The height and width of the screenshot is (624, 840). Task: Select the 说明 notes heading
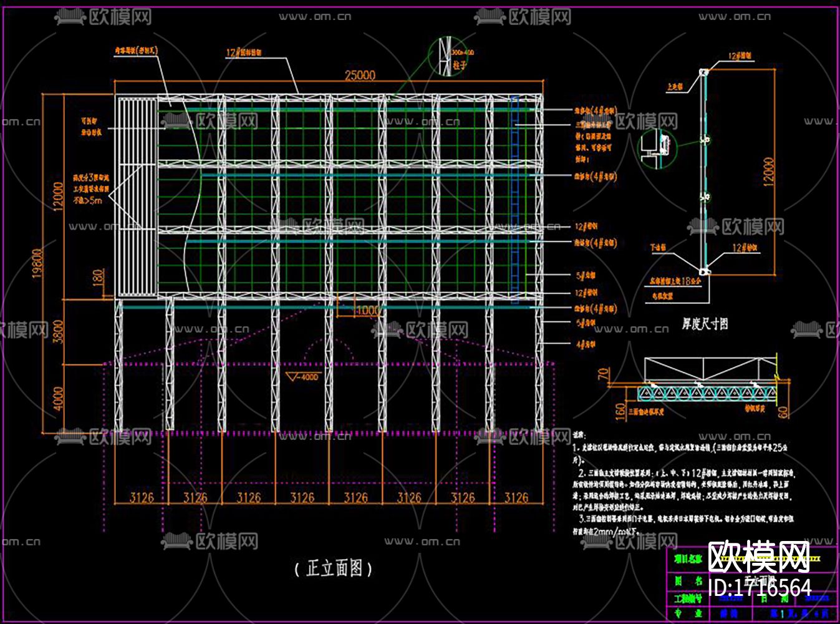tap(579, 434)
